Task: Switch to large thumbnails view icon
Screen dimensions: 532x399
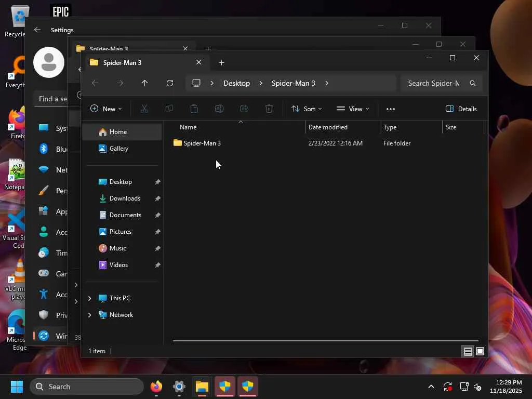Action: pyautogui.click(x=480, y=351)
